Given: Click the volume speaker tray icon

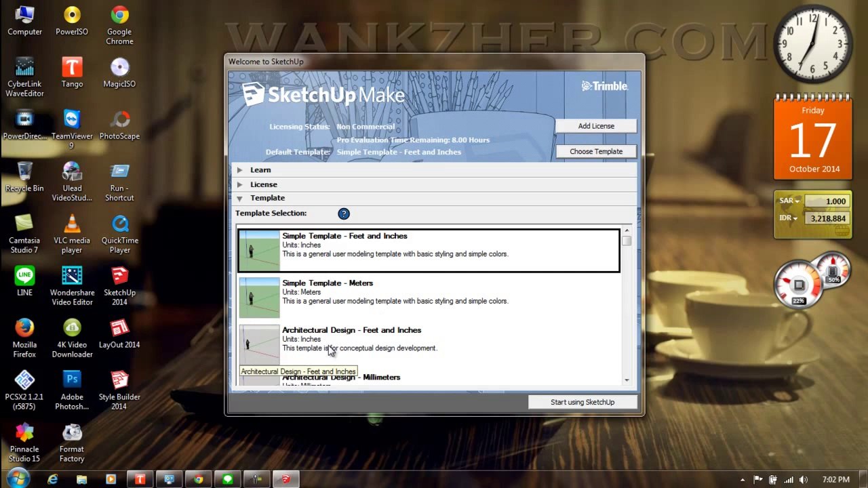Looking at the screenshot, I should tap(804, 480).
